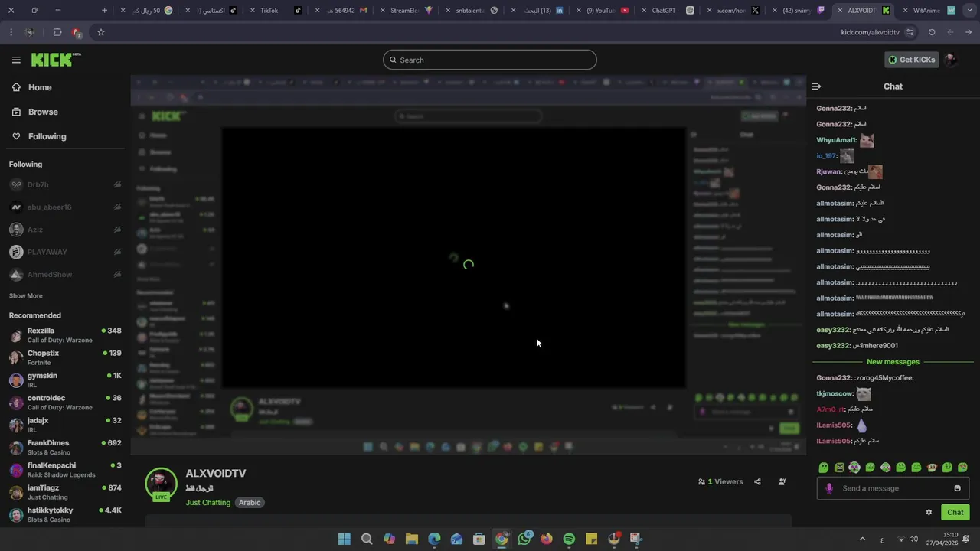
Task: Open Chopstix recommended channel
Action: [65, 357]
